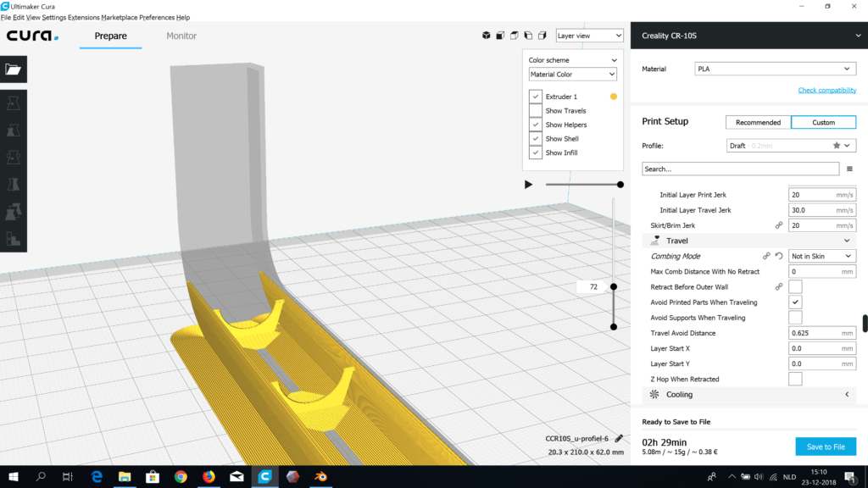Switch camera to top view icon
The height and width of the screenshot is (488, 868).
pos(515,36)
